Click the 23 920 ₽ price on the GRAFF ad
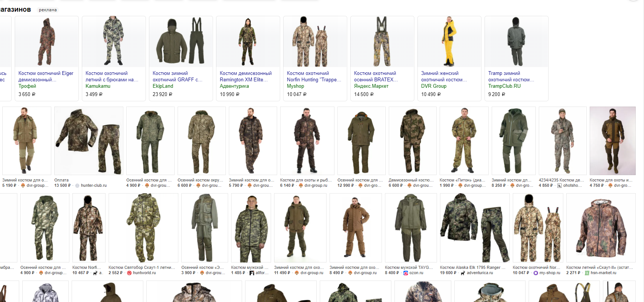Viewport: 644px width, 302px height. (x=163, y=95)
